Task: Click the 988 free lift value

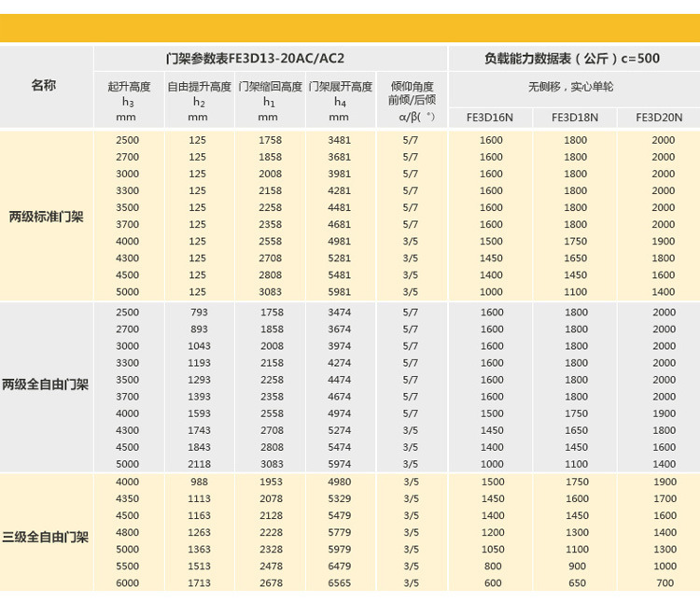Action: pos(199,482)
